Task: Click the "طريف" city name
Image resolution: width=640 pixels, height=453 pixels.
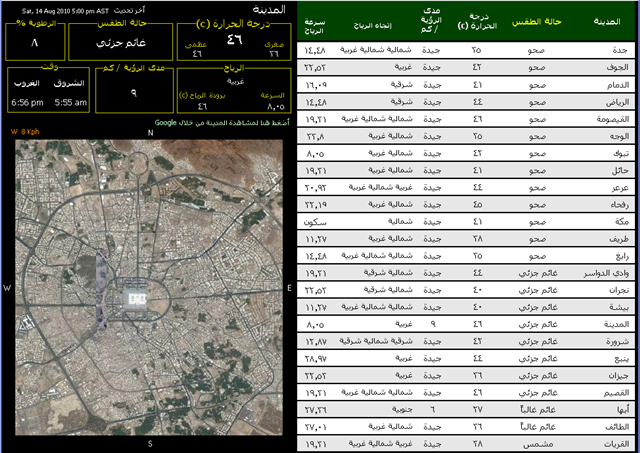Action: pyautogui.click(x=619, y=239)
